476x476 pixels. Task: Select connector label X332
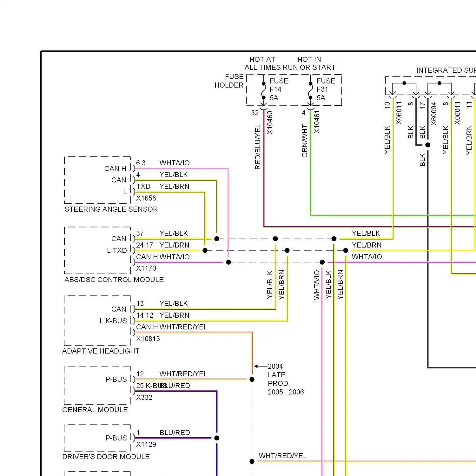[144, 397]
